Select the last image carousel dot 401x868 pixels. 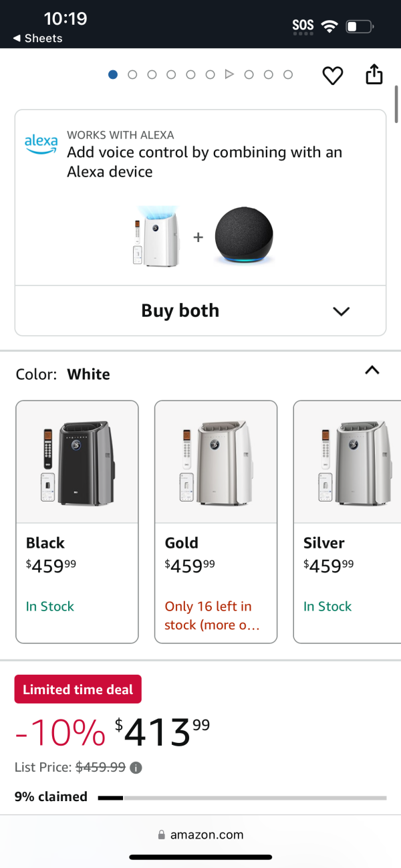pos(288,74)
